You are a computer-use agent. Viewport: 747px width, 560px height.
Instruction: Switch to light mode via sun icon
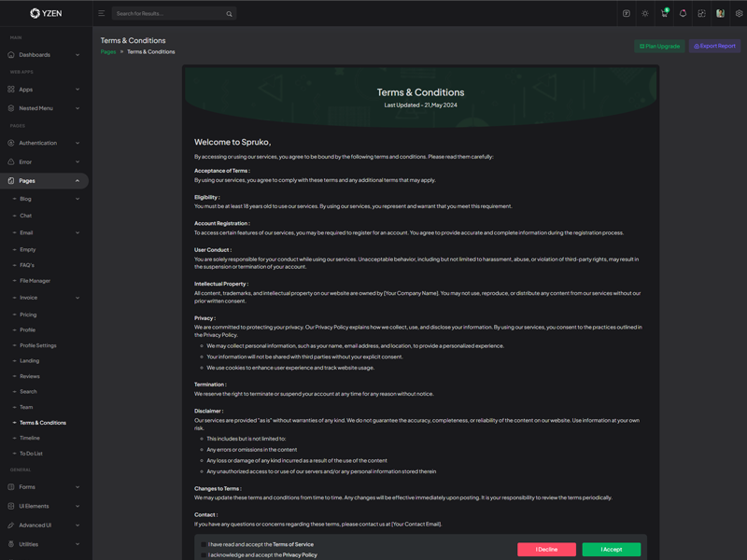645,14
